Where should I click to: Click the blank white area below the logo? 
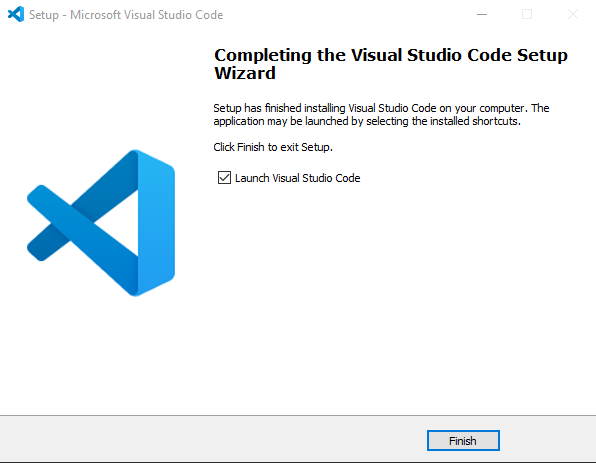pyautogui.click(x=101, y=354)
